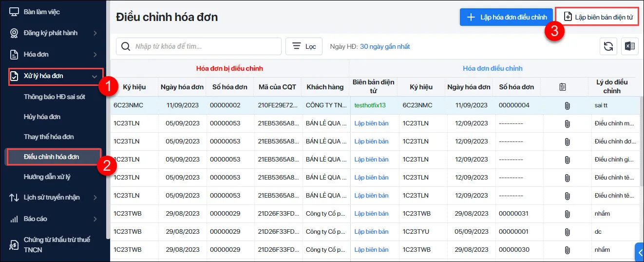Expand the blue side panel arrow
The image size is (644, 262).
[x=640, y=252]
